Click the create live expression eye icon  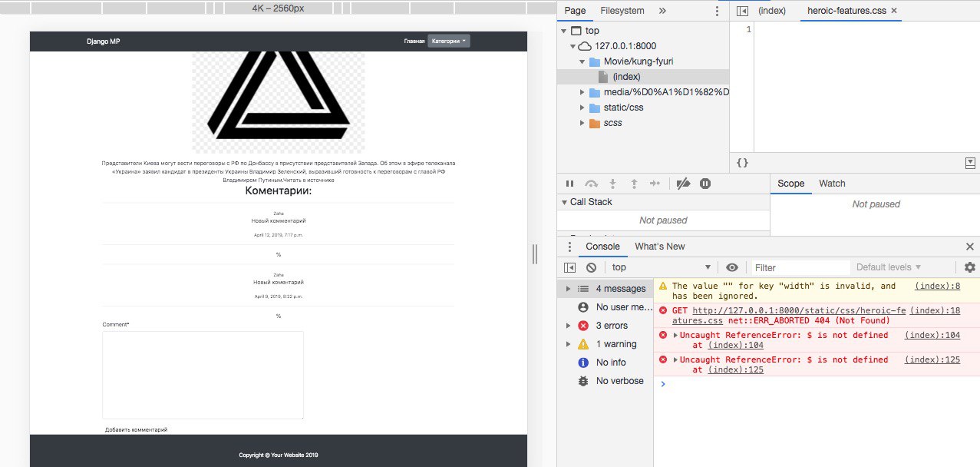tap(732, 267)
